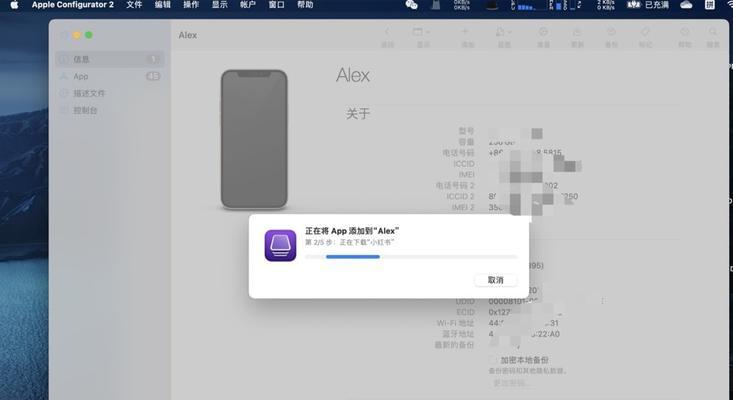Click the 取消 button in the dialog
The image size is (733, 400).
pos(496,280)
